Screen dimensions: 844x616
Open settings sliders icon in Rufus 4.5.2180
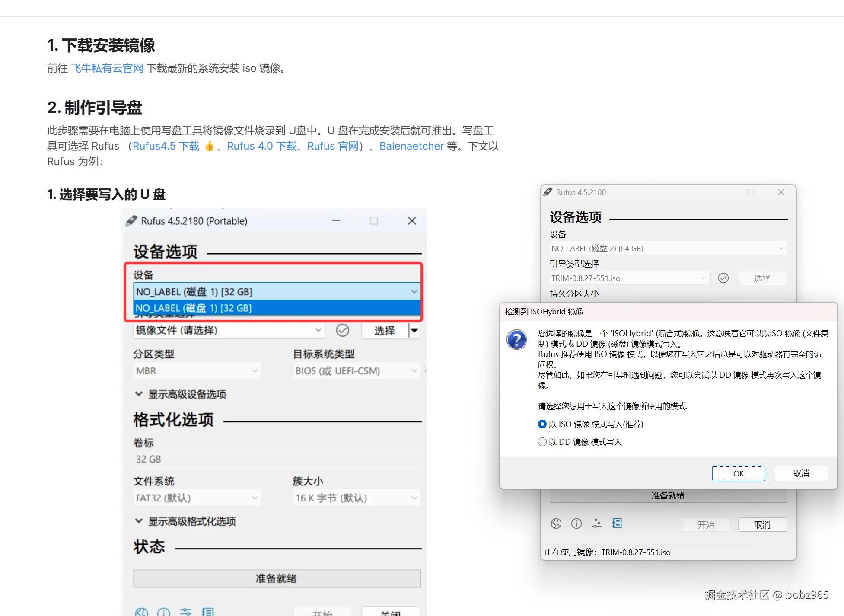(597, 524)
